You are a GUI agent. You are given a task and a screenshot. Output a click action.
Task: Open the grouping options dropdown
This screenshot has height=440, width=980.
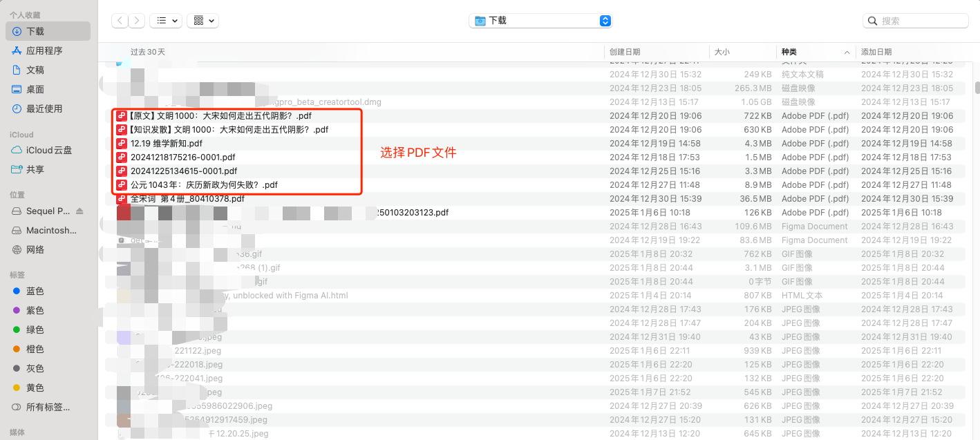203,21
